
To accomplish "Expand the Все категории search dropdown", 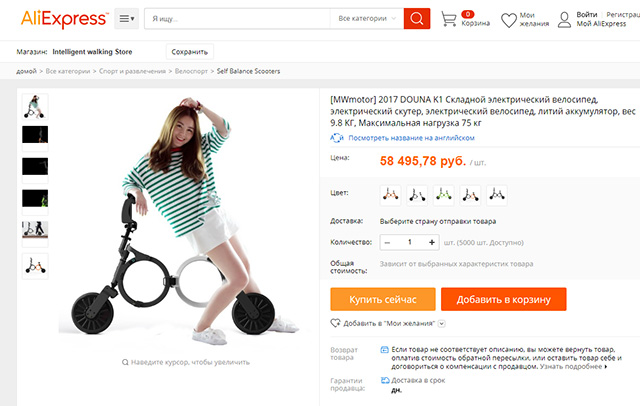I will click(x=365, y=19).
